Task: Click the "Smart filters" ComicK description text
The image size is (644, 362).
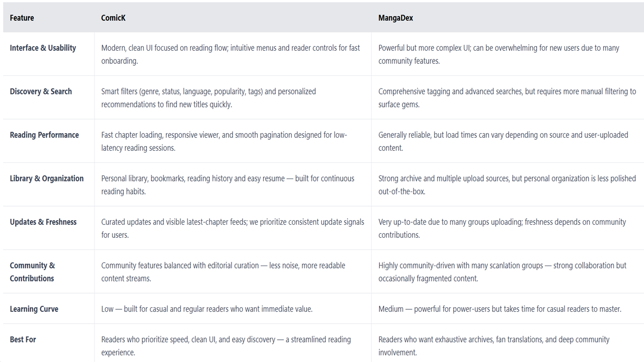Action: (x=208, y=98)
